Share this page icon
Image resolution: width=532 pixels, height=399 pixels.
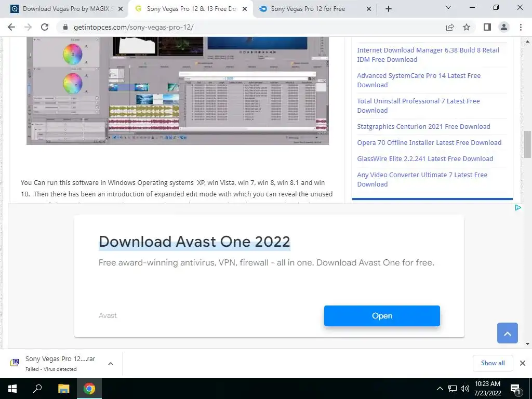point(450,27)
